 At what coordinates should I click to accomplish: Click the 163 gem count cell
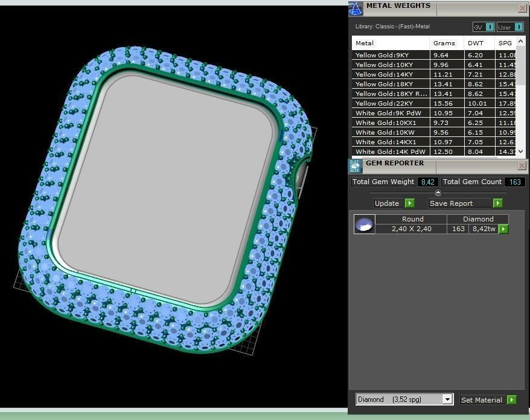(x=458, y=229)
